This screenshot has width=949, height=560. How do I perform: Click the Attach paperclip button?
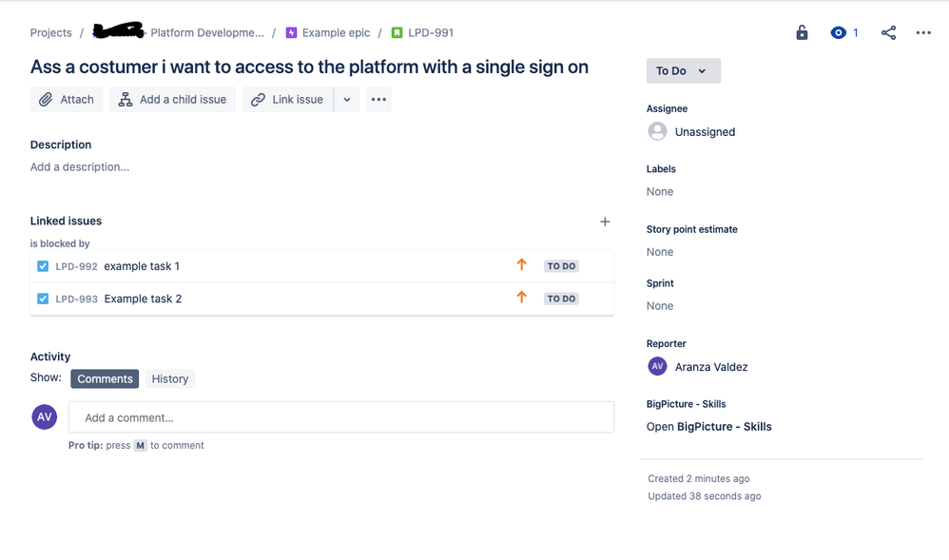pyautogui.click(x=67, y=99)
